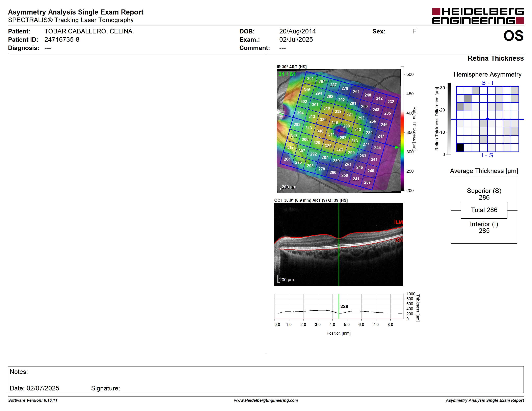
Task: Click the blue center dot of the asymmetry grid
Action: pos(487,119)
